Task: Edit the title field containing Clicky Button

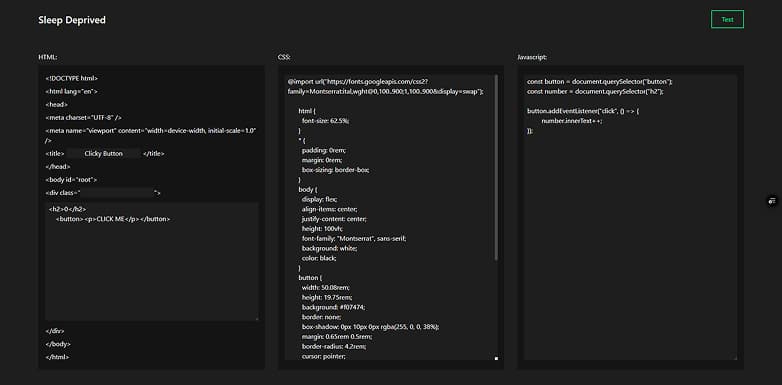Action: (104, 154)
